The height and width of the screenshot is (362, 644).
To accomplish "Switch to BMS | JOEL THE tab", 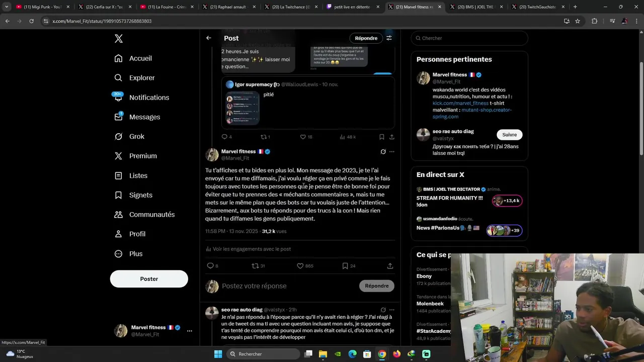I will 475,7.
